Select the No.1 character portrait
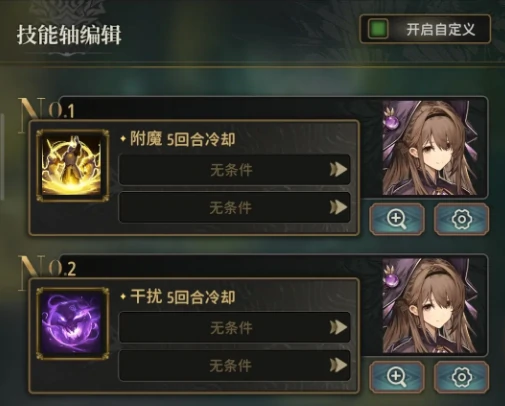This screenshot has height=406, width=505. click(x=430, y=148)
